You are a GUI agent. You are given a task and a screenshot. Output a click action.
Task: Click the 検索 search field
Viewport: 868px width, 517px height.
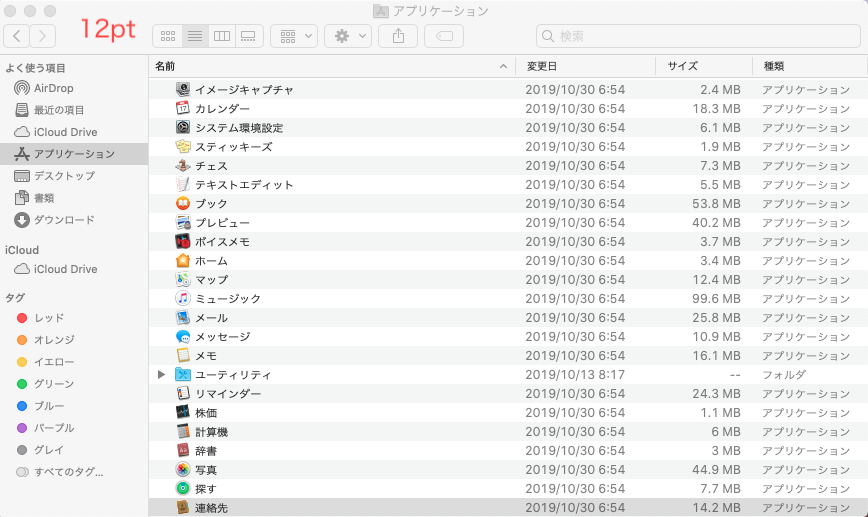pyautogui.click(x=695, y=36)
